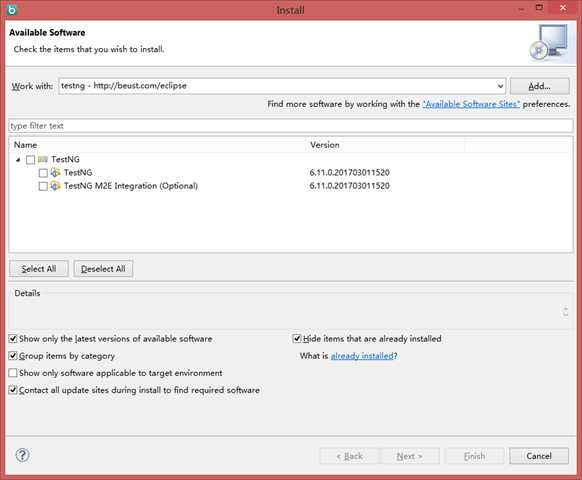Check the TestNG 6.11.0 feature checkbox
This screenshot has height=480, width=582.
click(x=43, y=173)
